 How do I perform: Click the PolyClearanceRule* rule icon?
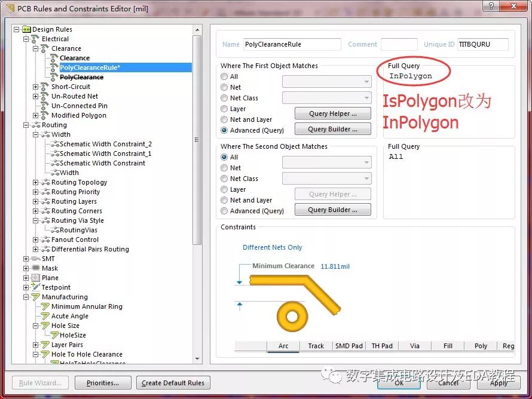click(54, 67)
